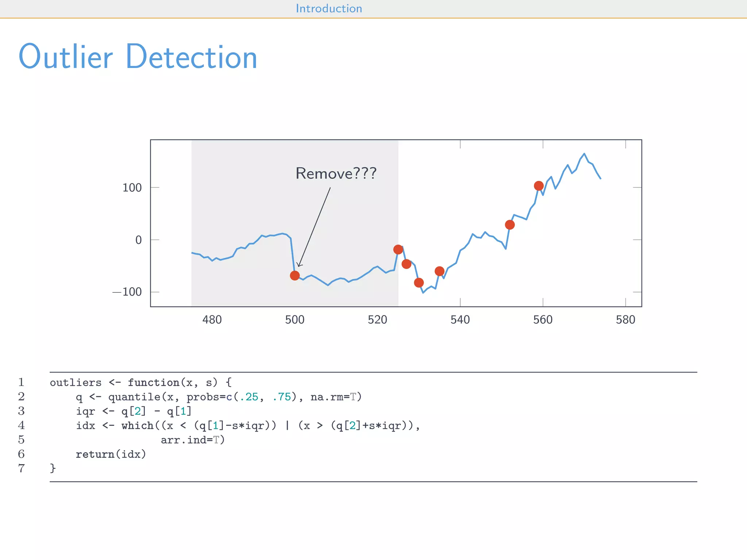Click the red outlier dot at x = 525
Viewport: 747px width, 560px height.
tap(398, 250)
